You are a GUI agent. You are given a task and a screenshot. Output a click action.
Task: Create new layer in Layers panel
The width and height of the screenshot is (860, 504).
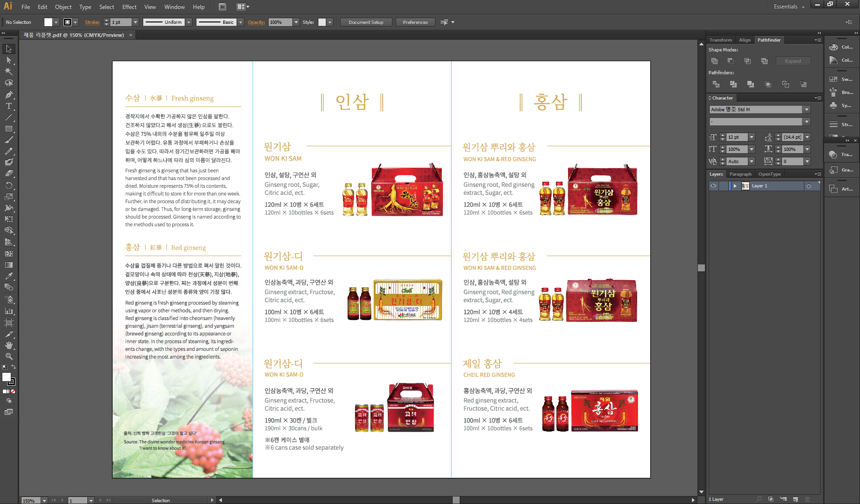[795, 499]
